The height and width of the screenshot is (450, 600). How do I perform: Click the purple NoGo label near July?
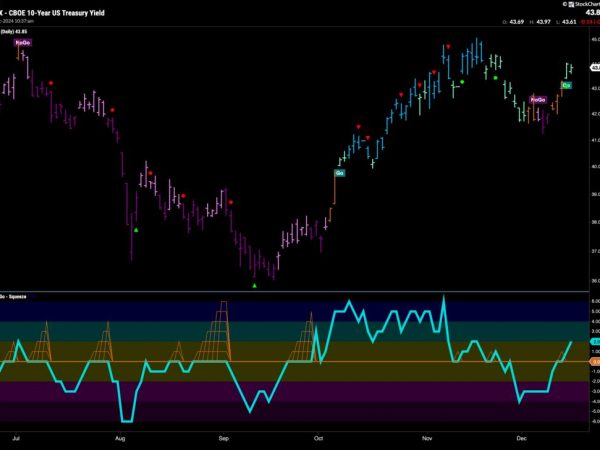23,42
